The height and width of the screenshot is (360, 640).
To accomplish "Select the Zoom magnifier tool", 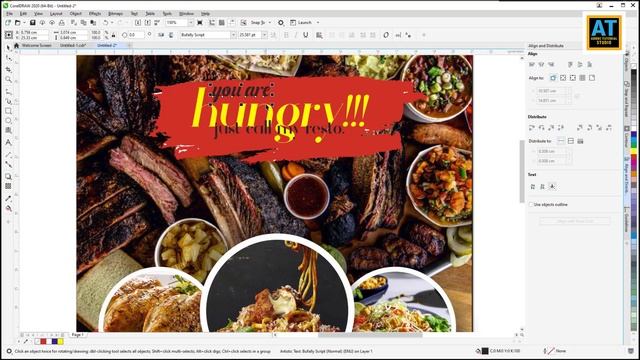I will tap(9, 80).
